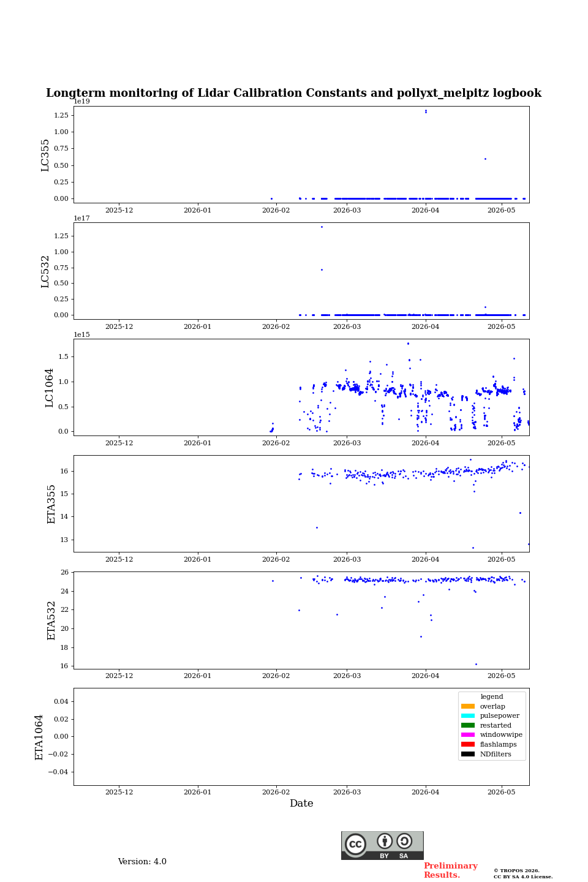Click the cyan pulsepower legend swatch

[468, 716]
